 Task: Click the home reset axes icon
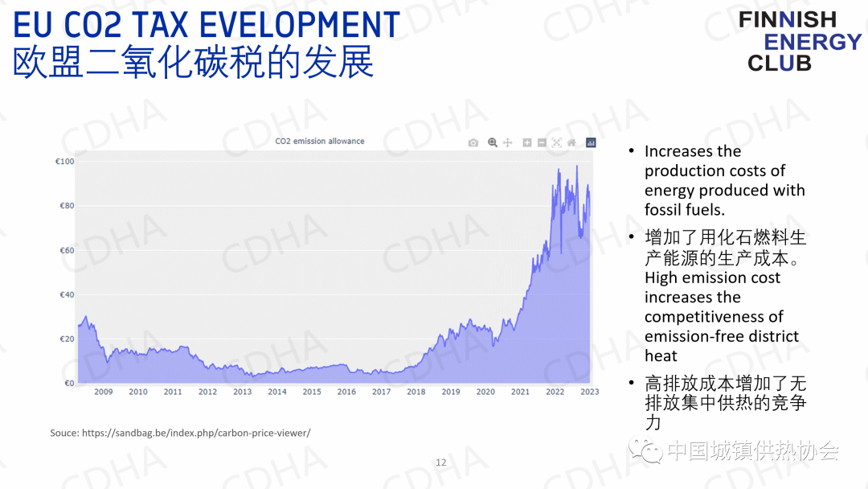pos(571,142)
